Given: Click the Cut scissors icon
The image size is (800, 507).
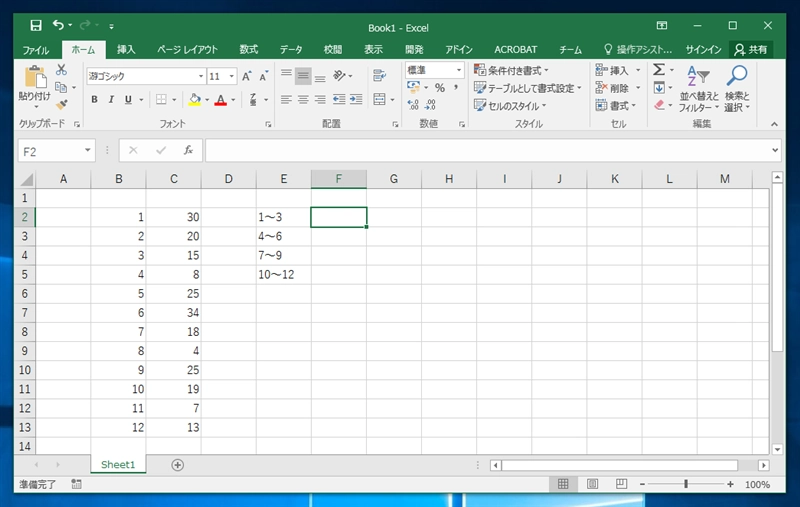Looking at the screenshot, I should click(x=61, y=70).
